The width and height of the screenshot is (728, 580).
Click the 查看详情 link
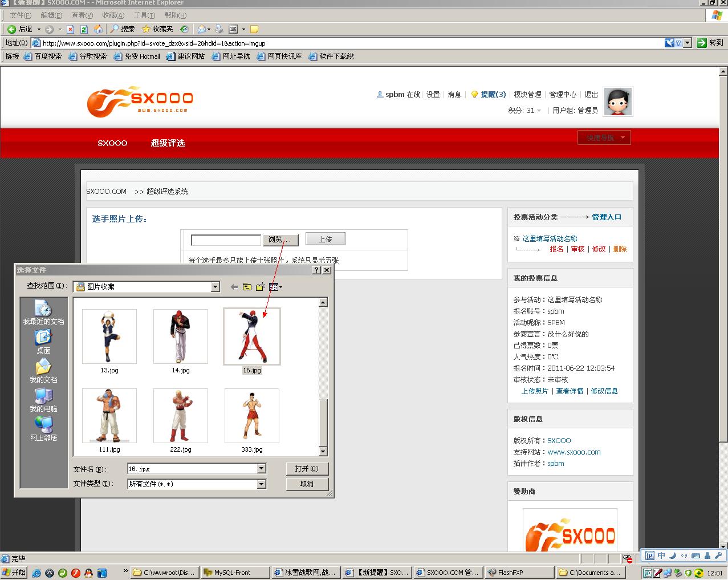coord(570,391)
